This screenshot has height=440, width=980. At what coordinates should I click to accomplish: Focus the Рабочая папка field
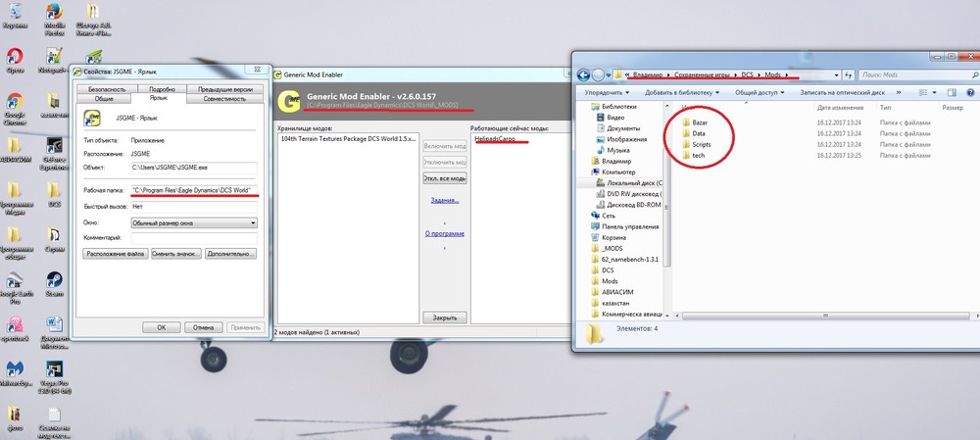click(194, 189)
